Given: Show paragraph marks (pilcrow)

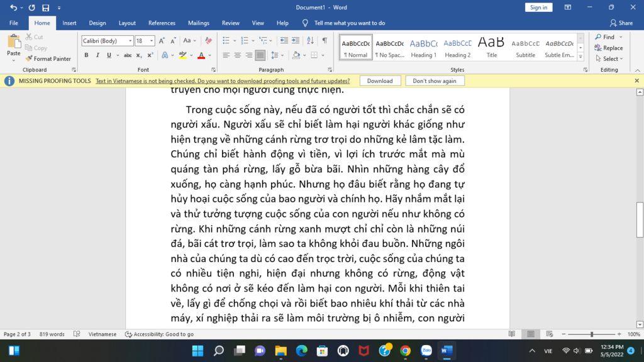Looking at the screenshot, I should pos(325,40).
